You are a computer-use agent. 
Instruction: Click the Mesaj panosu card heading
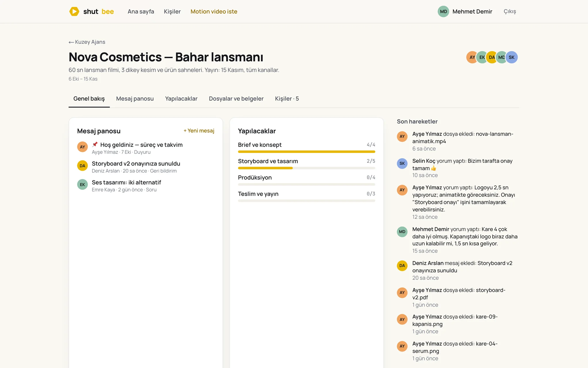tap(99, 131)
